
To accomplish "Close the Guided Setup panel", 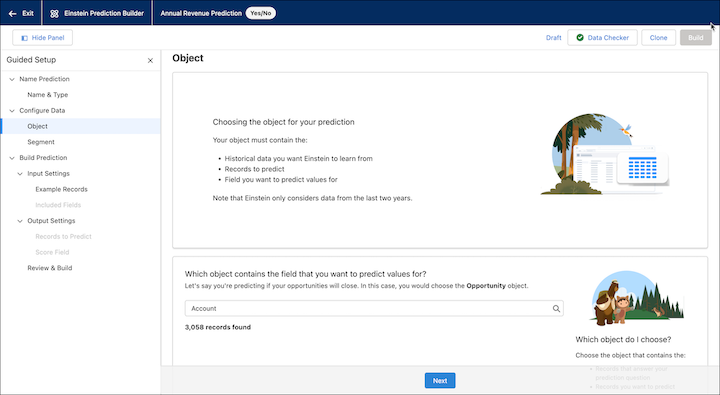I will click(150, 60).
